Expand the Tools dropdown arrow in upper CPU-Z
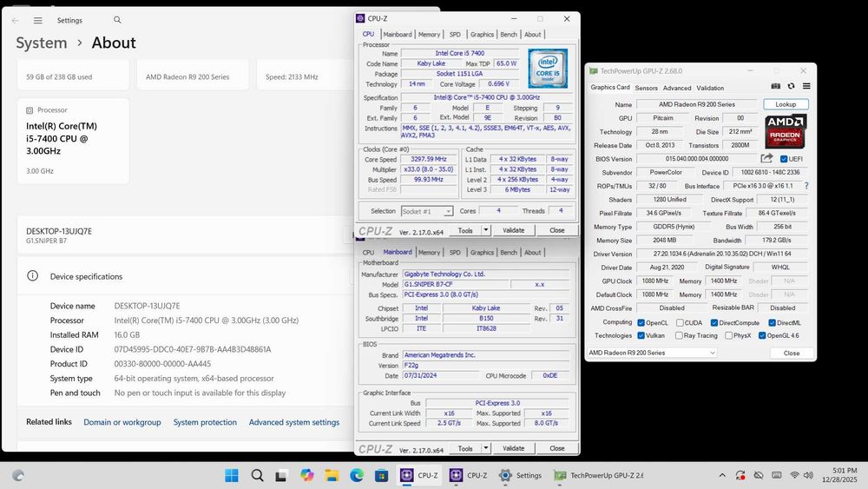The width and height of the screenshot is (868, 489). (486, 230)
